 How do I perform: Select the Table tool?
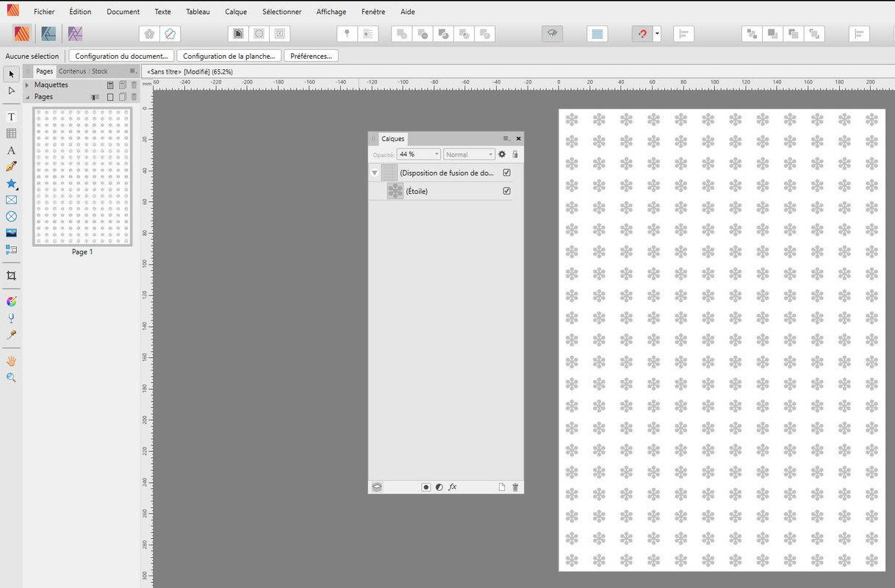(x=11, y=134)
